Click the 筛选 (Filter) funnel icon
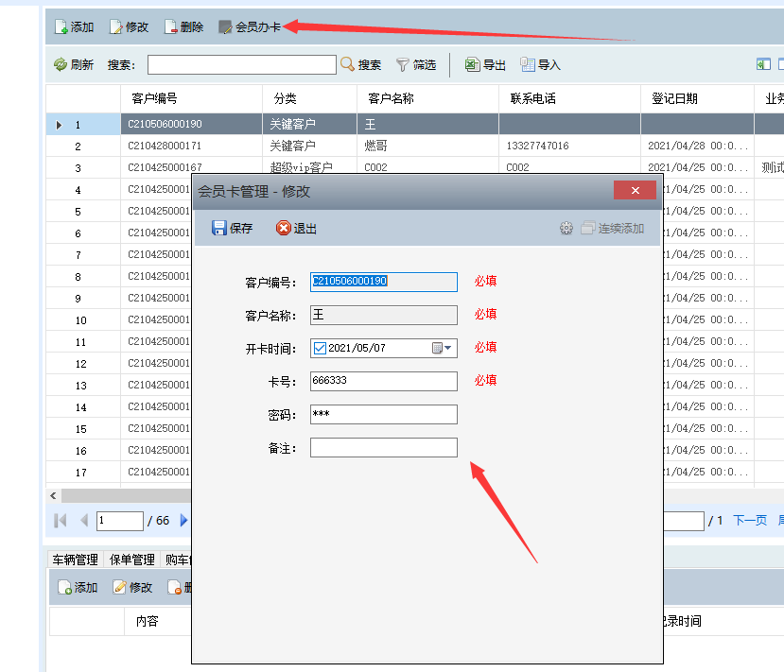 point(403,64)
